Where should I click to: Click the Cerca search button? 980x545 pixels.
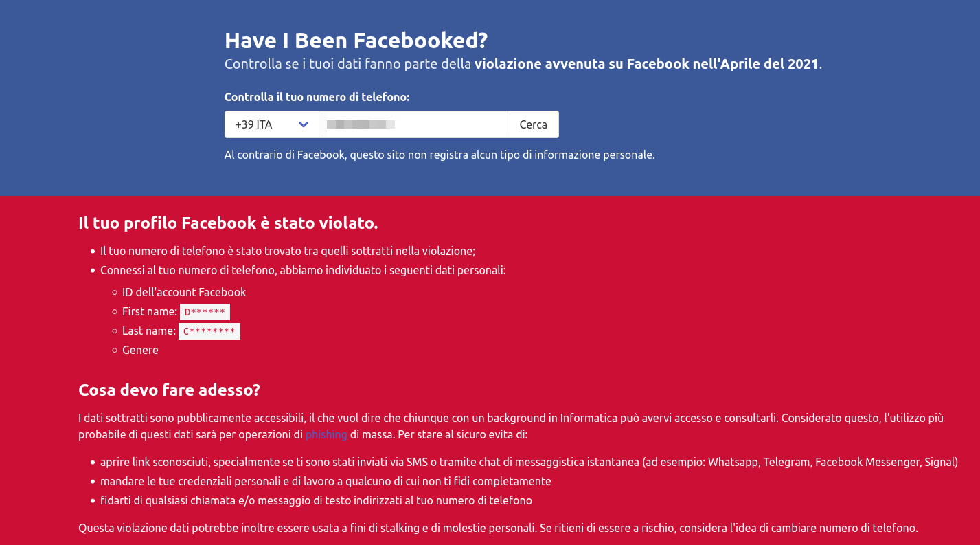pyautogui.click(x=533, y=124)
